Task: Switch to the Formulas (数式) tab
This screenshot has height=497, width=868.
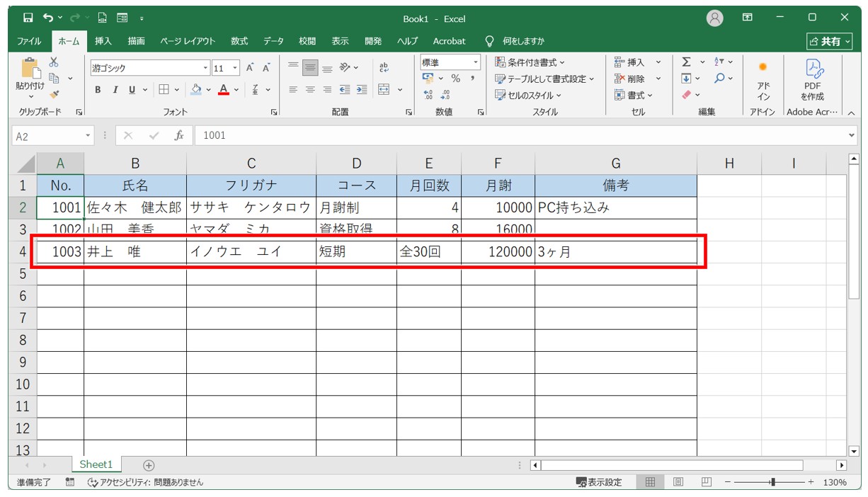Action: (239, 41)
